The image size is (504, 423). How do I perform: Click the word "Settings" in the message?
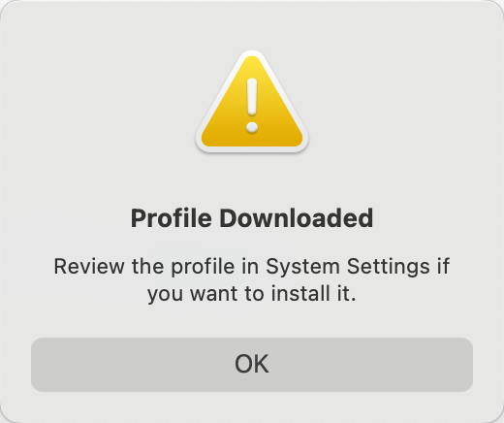(x=389, y=267)
